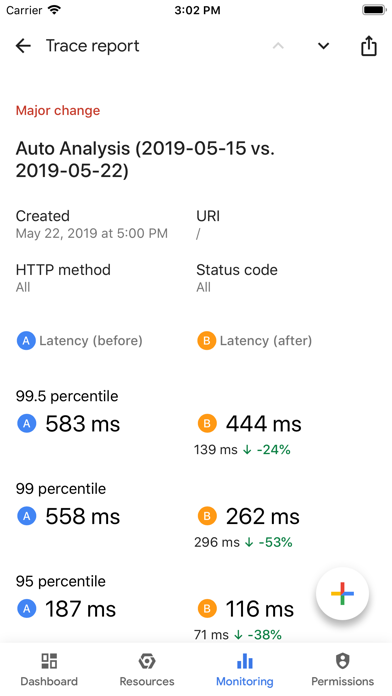This screenshot has height=696, width=392.
Task: Tap the orange B badge beside Latency (after)
Action: click(x=206, y=340)
